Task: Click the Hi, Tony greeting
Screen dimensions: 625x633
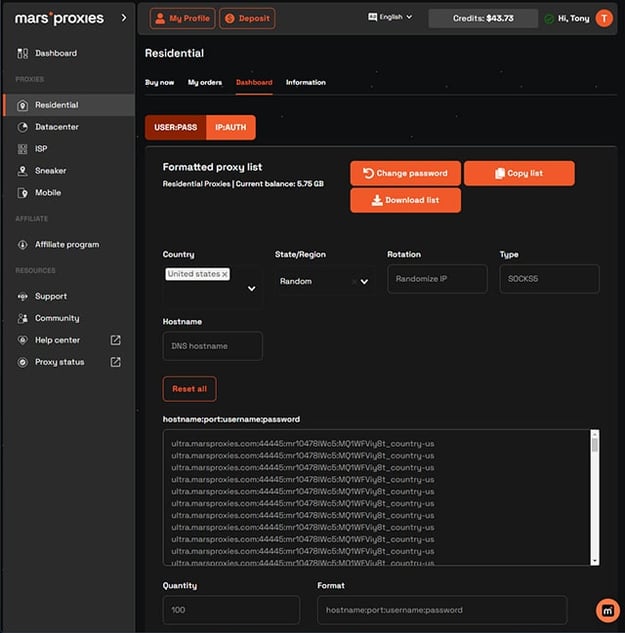Action: click(573, 18)
